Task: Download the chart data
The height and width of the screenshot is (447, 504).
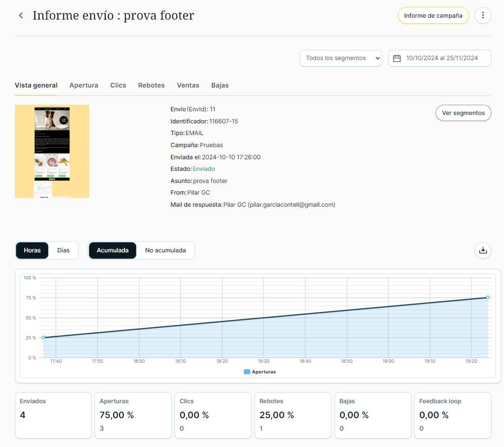Action: [483, 251]
